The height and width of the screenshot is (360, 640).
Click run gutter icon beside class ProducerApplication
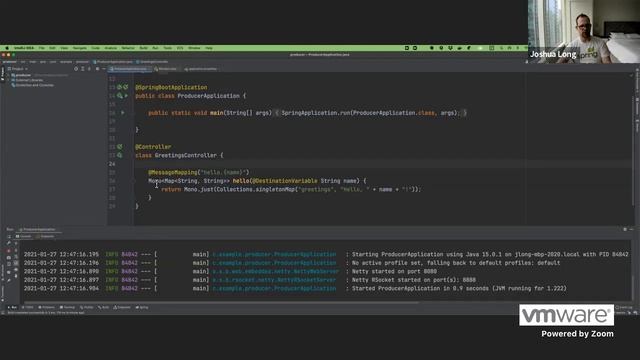126,96
